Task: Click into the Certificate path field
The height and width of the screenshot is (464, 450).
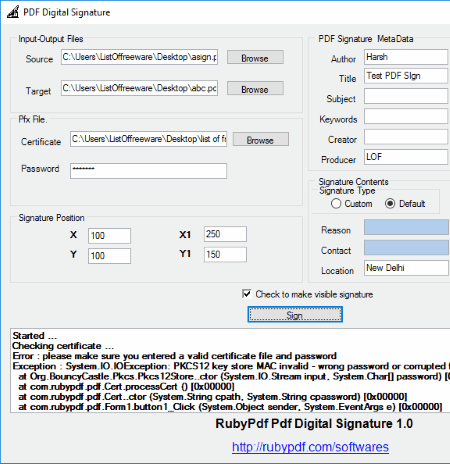Action: 148,139
